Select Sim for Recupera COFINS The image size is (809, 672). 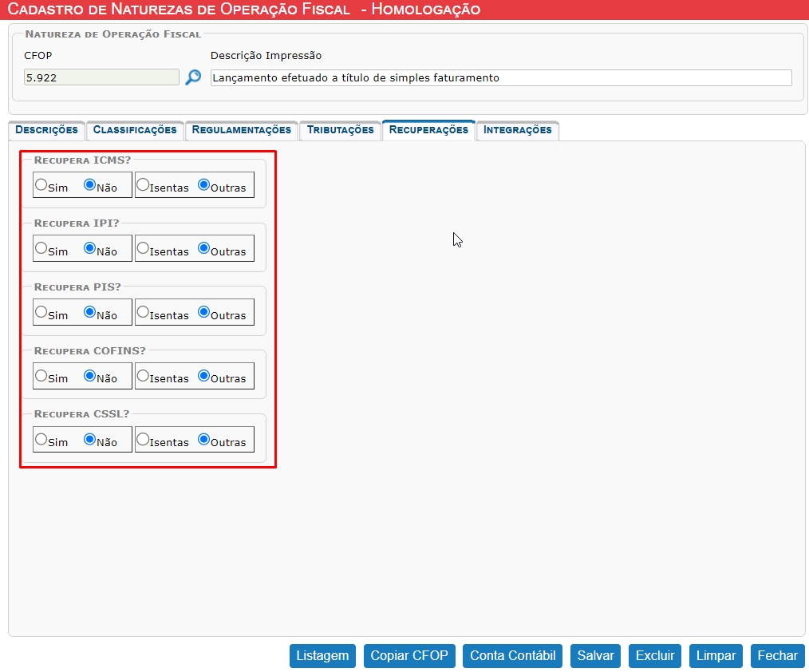coord(41,376)
